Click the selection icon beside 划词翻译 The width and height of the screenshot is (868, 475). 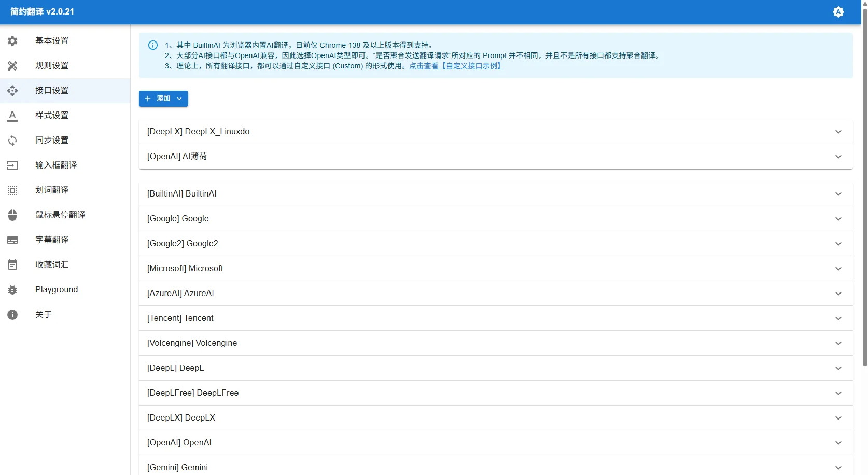click(x=12, y=190)
